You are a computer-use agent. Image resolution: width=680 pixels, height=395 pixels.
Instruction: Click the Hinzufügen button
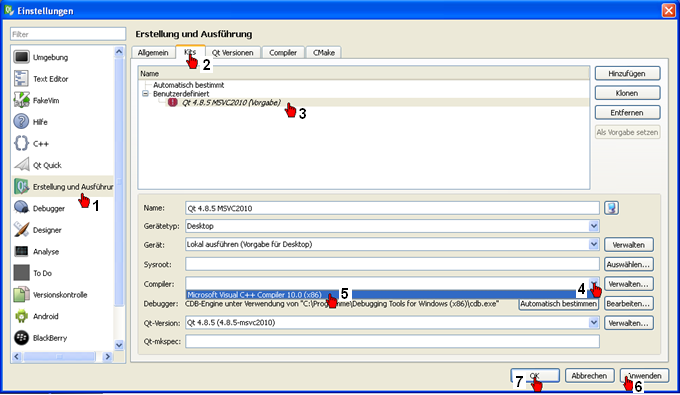[628, 74]
